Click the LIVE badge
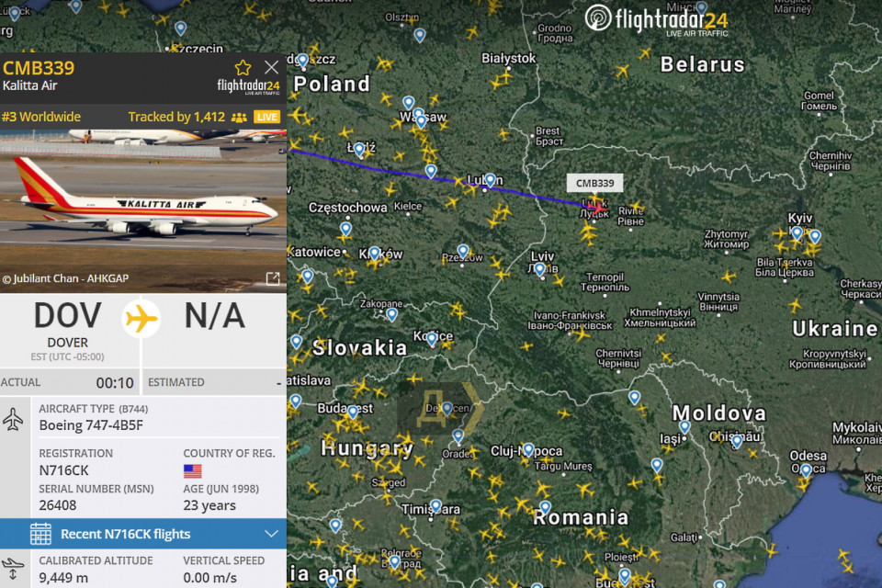 click(x=266, y=117)
